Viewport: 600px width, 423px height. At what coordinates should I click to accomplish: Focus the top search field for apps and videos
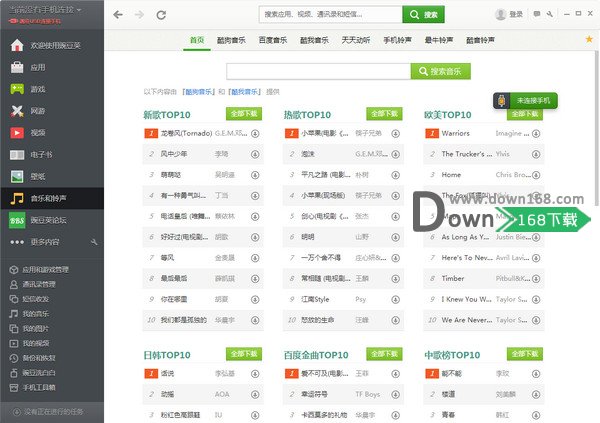point(331,15)
